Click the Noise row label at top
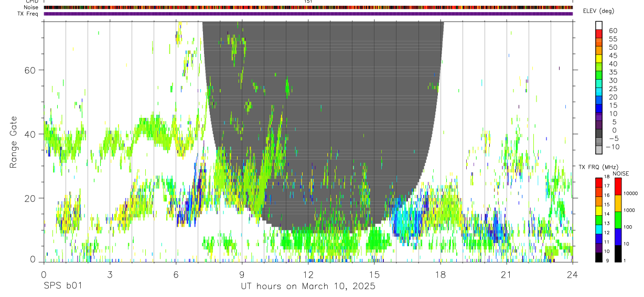The height and width of the screenshot is (297, 644). coord(31,7)
